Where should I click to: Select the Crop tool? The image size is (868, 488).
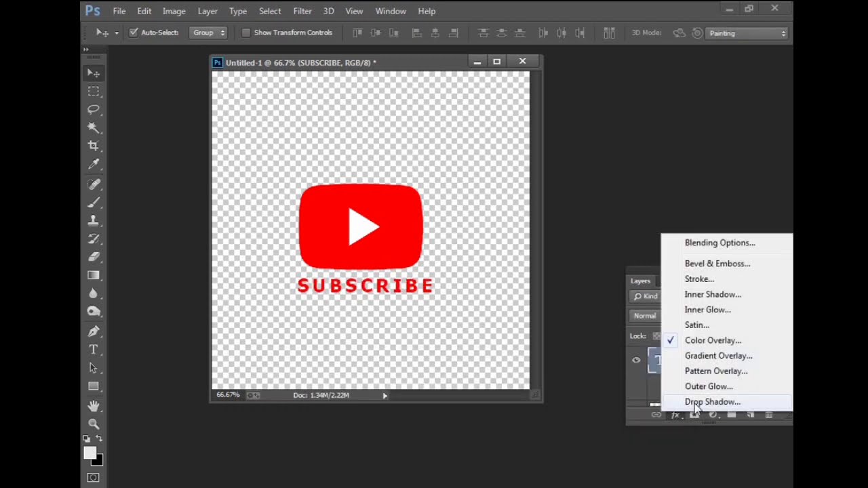click(x=94, y=146)
